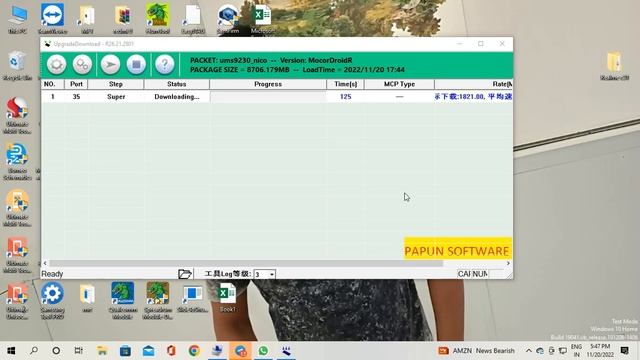Open the blue dragon Qualcomm Module shortcut
This screenshot has height=360, width=640.
tap(122, 300)
